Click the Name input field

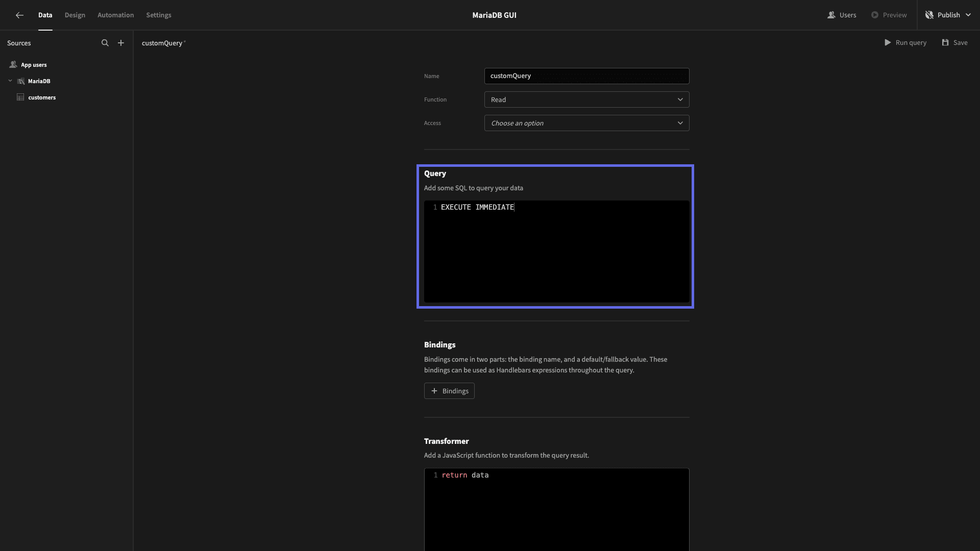tap(586, 76)
